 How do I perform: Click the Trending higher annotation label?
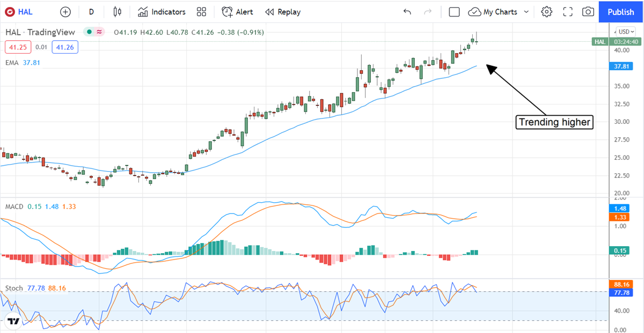555,122
